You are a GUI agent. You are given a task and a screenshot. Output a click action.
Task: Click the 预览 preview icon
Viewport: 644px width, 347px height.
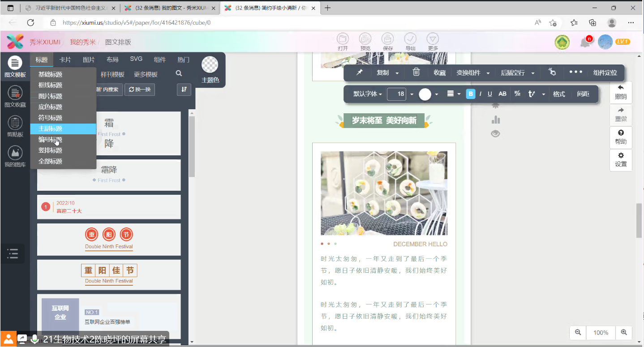365,42
